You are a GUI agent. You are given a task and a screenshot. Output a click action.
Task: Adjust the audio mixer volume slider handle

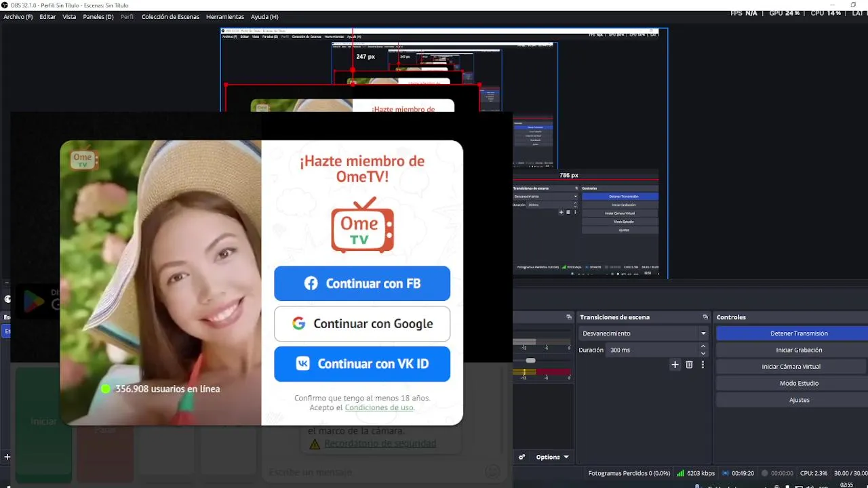click(x=530, y=361)
